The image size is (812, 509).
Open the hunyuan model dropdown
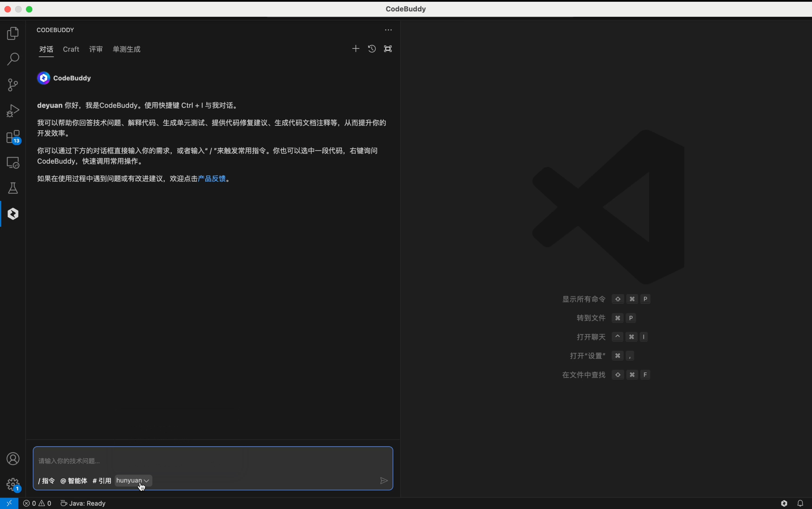[133, 481]
